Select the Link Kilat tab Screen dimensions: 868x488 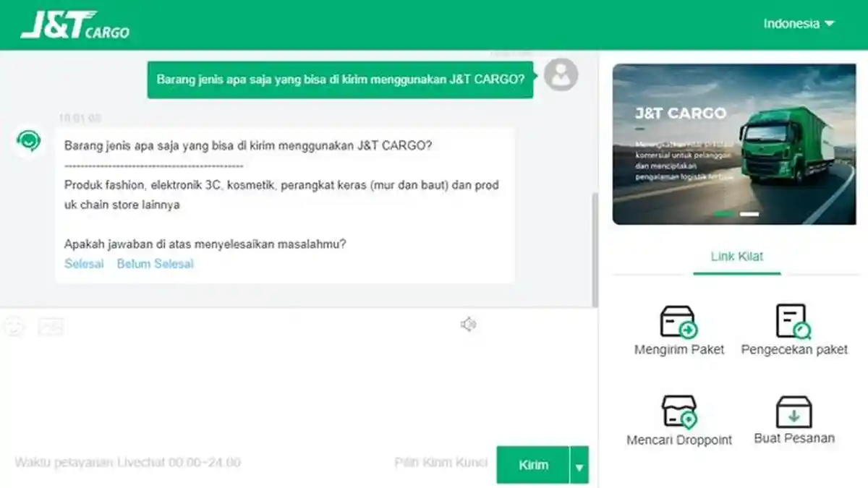736,257
